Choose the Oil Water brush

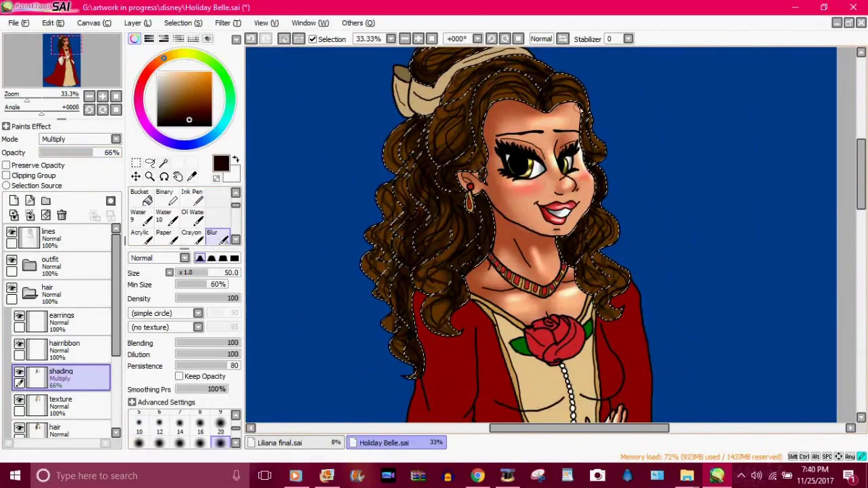pyautogui.click(x=193, y=218)
